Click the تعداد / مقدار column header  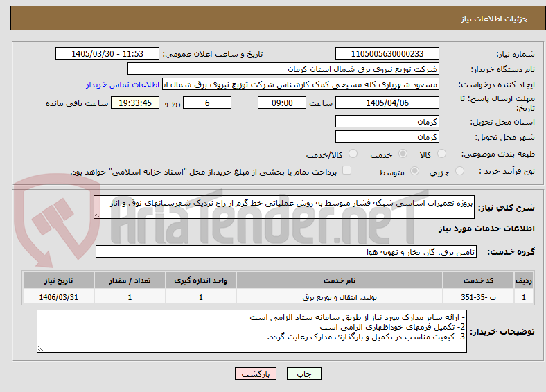click(130, 280)
